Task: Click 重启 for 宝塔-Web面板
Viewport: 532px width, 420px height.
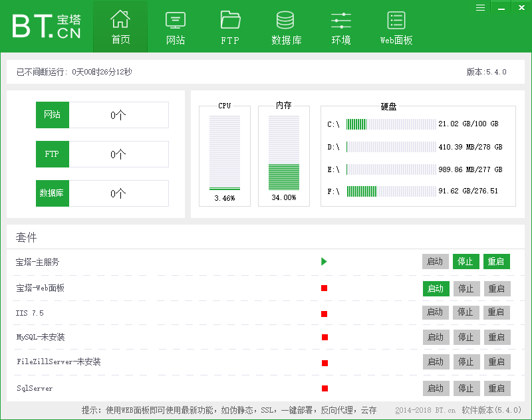Action: [x=497, y=288]
